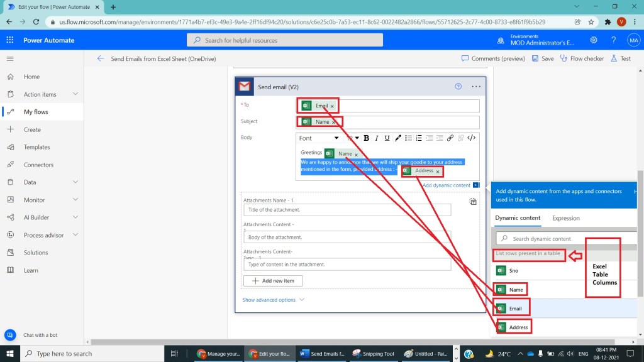Save the flow
This screenshot has width=644, height=362.
[x=543, y=58]
